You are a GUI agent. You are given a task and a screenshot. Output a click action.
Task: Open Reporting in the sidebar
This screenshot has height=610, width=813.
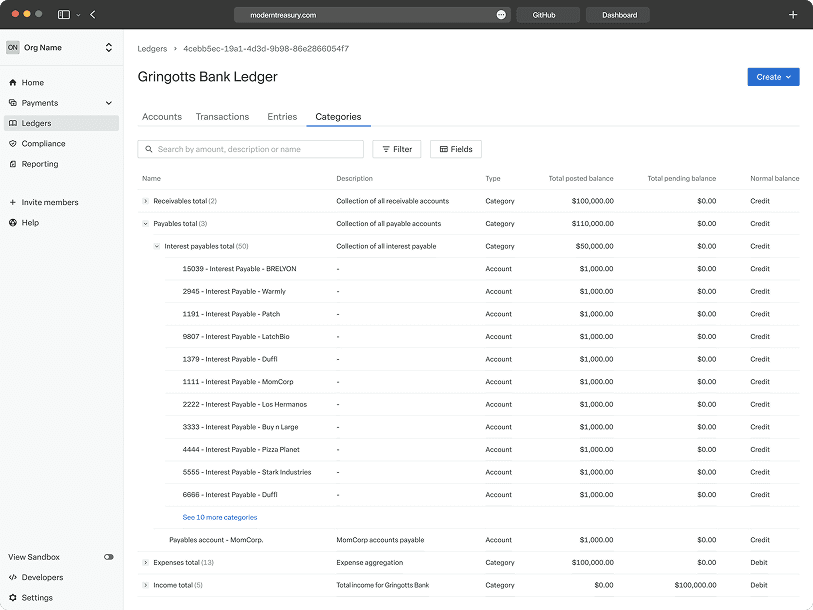pyautogui.click(x=61, y=164)
